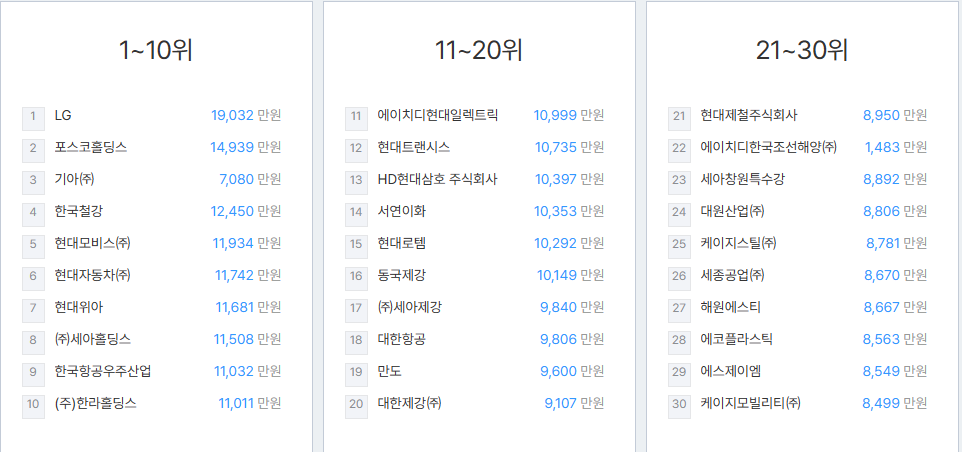Click the rank 20 number badge

point(356,407)
